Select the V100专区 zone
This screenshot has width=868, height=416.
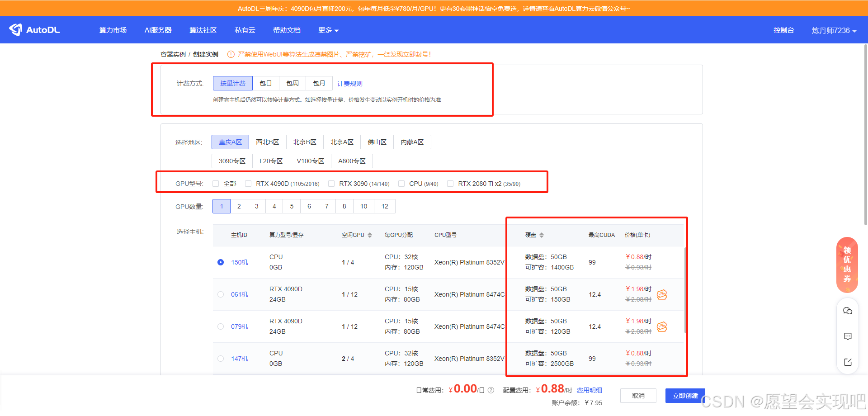[311, 161]
